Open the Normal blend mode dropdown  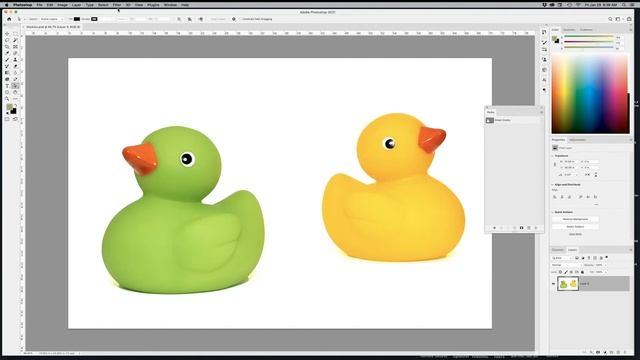point(566,265)
